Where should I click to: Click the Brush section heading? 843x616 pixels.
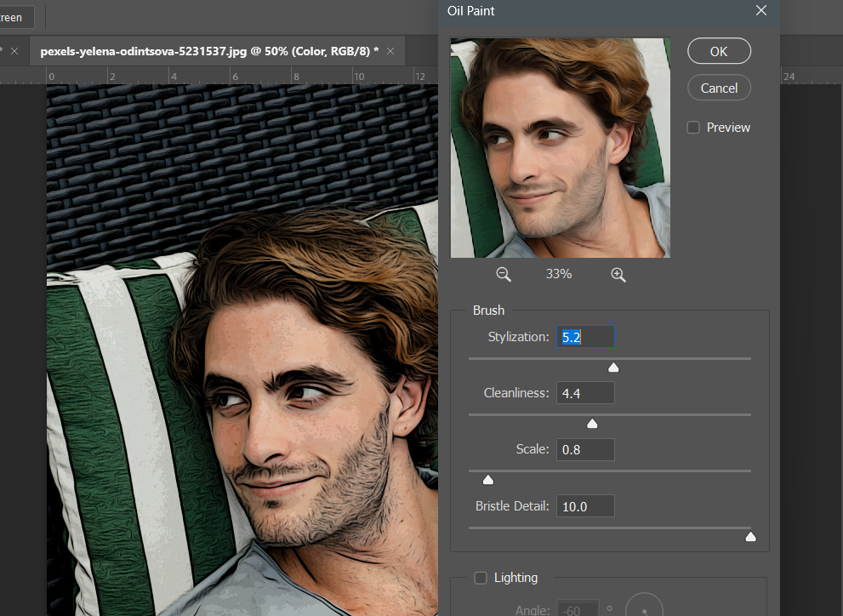click(x=489, y=311)
